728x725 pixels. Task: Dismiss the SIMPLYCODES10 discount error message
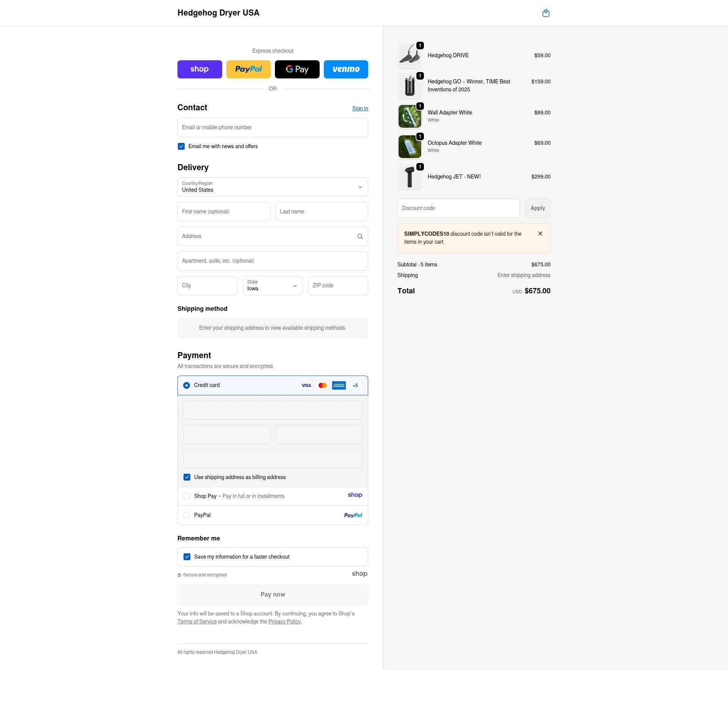(x=540, y=233)
